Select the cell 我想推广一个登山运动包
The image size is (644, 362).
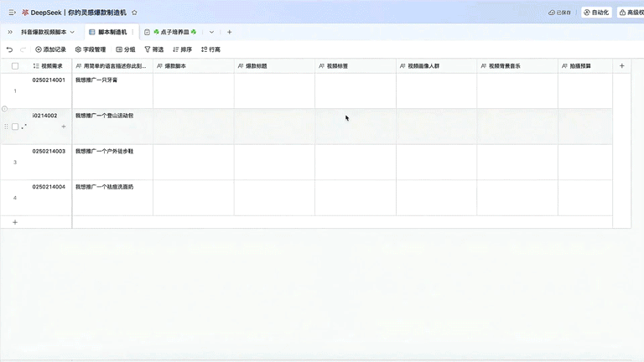point(112,127)
